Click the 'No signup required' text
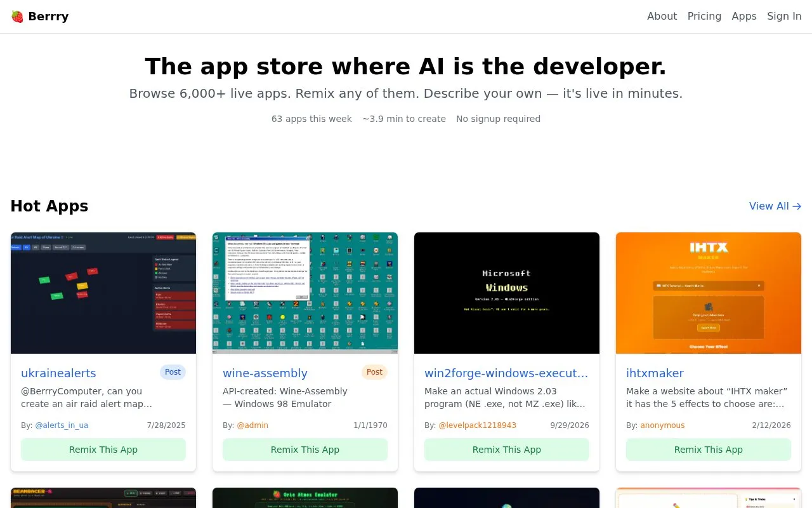 click(x=498, y=119)
